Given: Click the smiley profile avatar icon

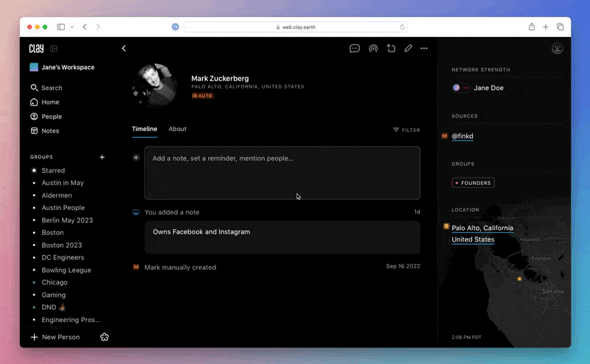Looking at the screenshot, I should click(x=558, y=49).
